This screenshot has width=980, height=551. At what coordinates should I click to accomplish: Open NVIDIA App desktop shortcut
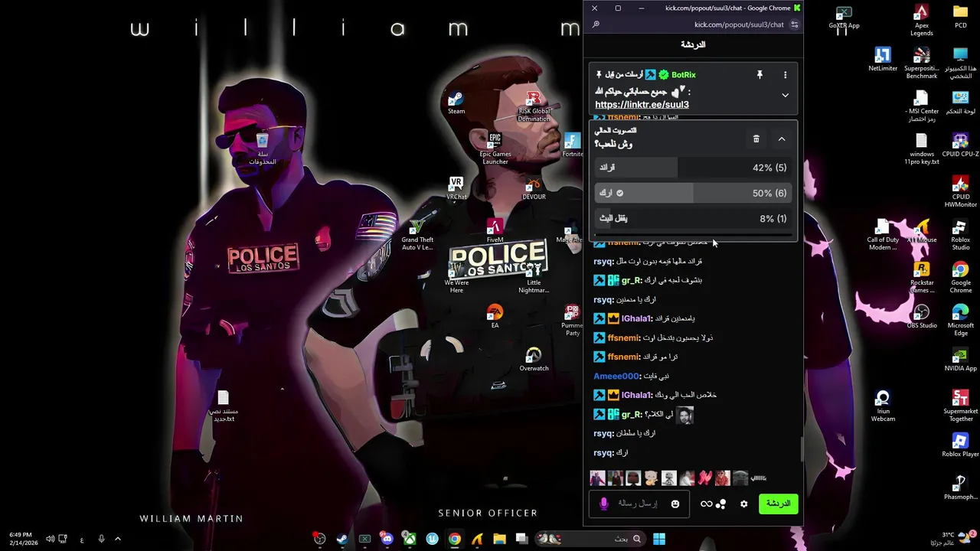960,360
